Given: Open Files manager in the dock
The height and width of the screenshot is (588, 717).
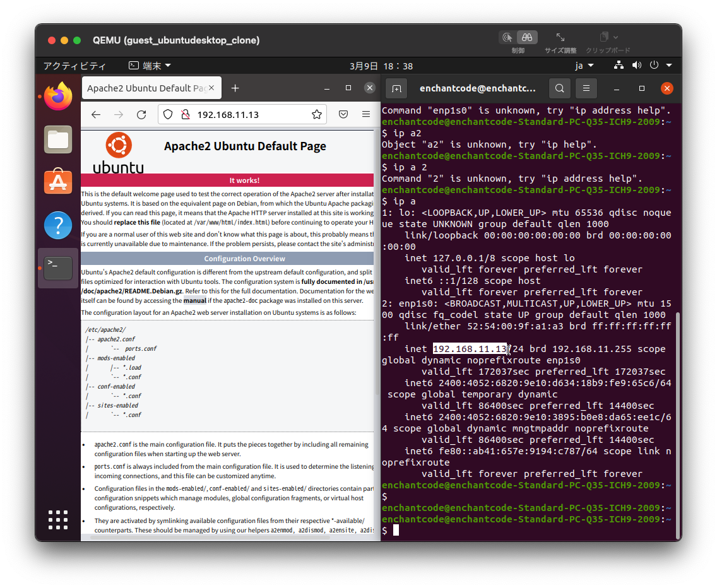Looking at the screenshot, I should coord(58,139).
